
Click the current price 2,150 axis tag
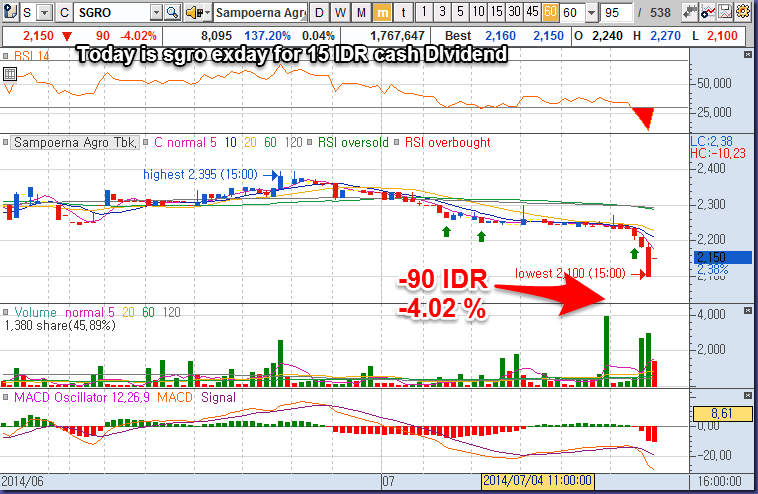723,257
